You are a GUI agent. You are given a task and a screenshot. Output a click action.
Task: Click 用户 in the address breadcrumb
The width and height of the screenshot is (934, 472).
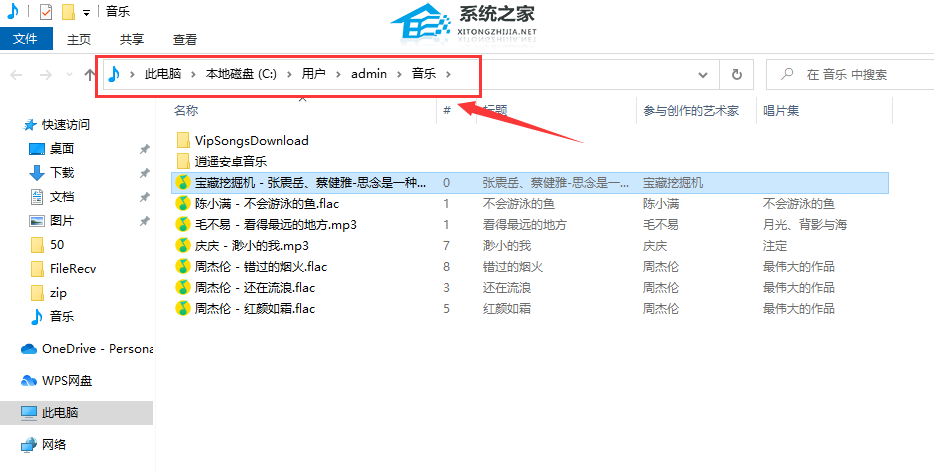click(x=313, y=74)
